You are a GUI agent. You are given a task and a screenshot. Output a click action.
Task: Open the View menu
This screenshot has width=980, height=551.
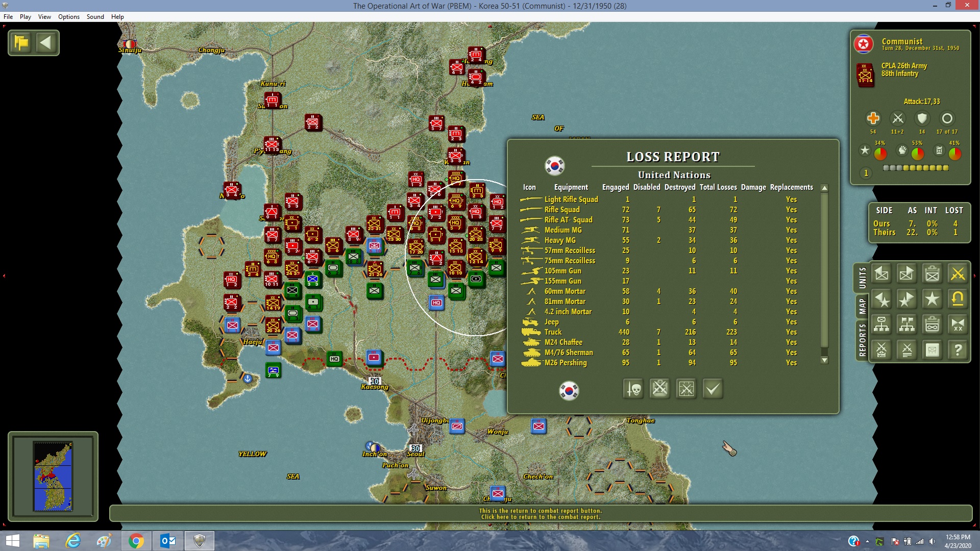(44, 17)
